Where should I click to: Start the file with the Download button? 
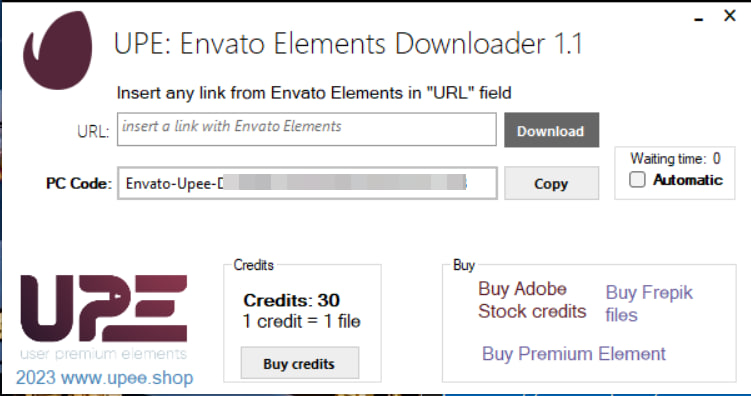click(x=551, y=130)
